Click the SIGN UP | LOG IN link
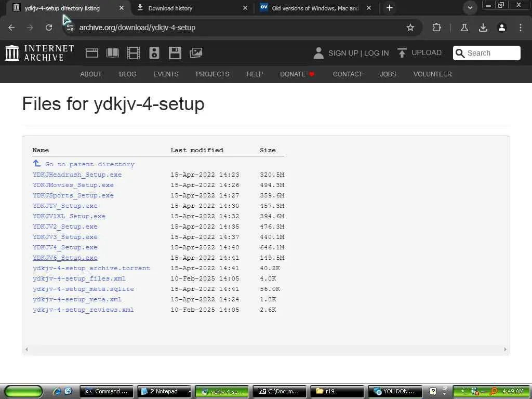Screen dimensions: 532x399 pos(358,54)
